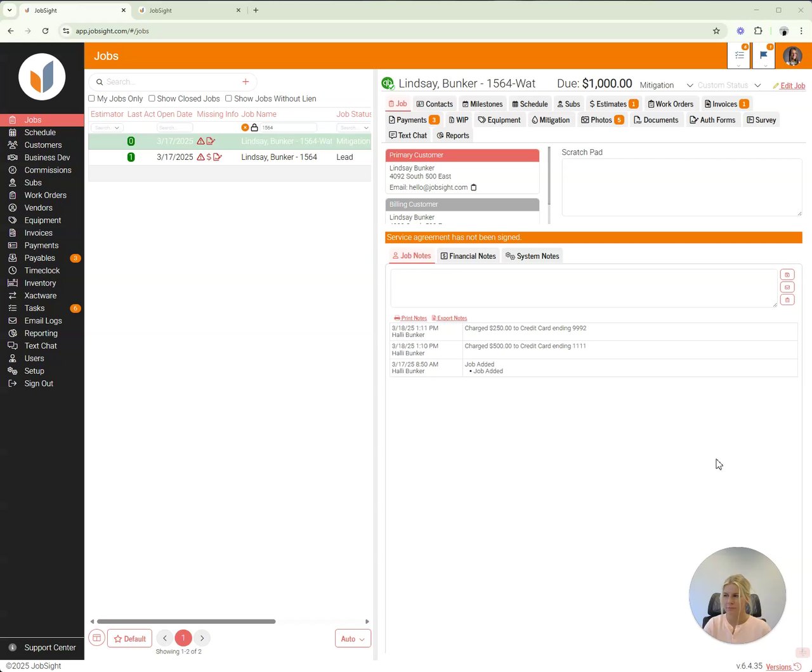Go to next page of jobs

(x=202, y=638)
